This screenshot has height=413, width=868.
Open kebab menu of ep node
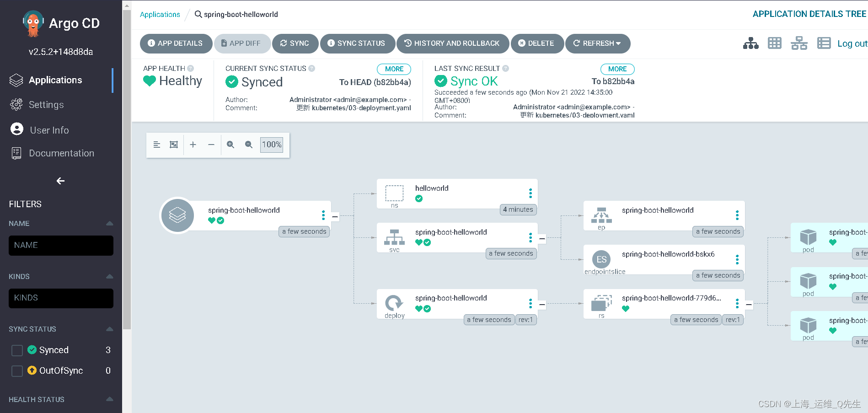[737, 215]
